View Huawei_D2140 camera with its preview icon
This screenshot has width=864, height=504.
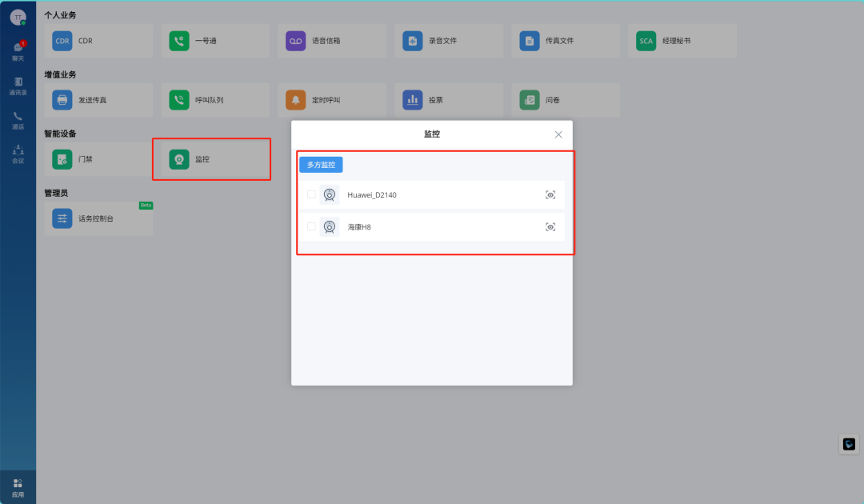click(550, 195)
